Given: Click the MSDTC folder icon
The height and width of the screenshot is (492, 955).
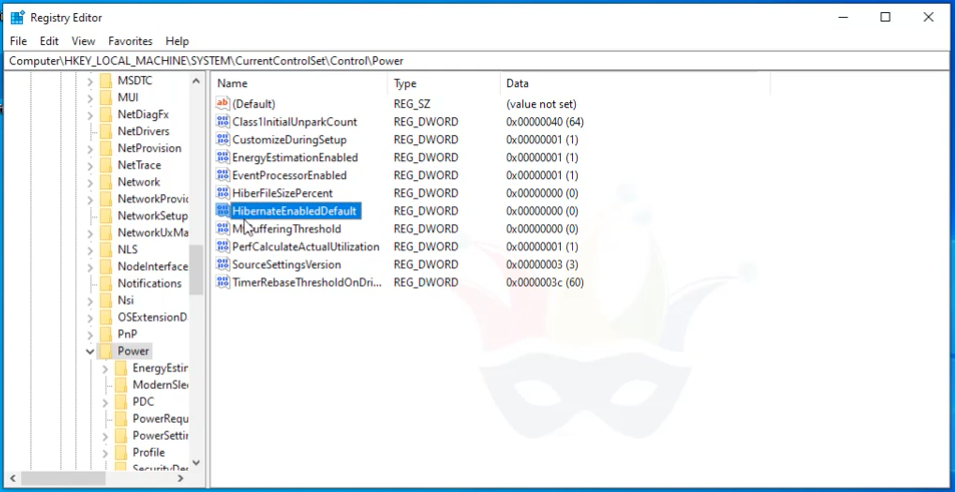Looking at the screenshot, I should pos(107,80).
